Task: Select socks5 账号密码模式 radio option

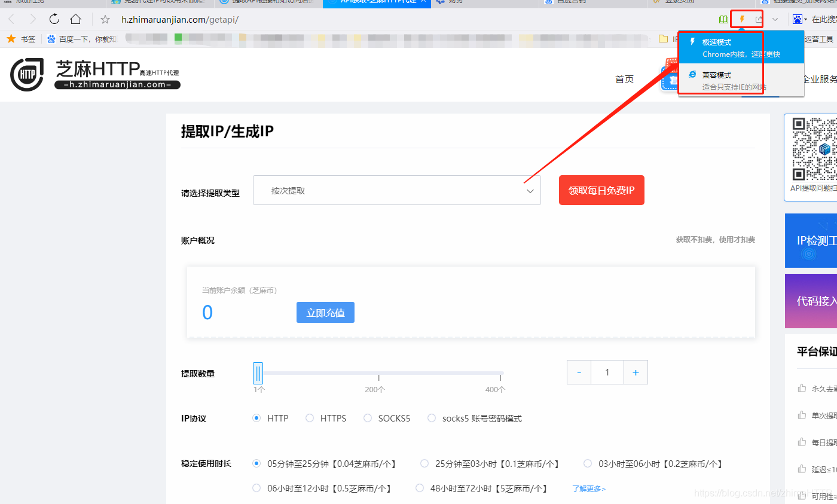Action: tap(432, 419)
